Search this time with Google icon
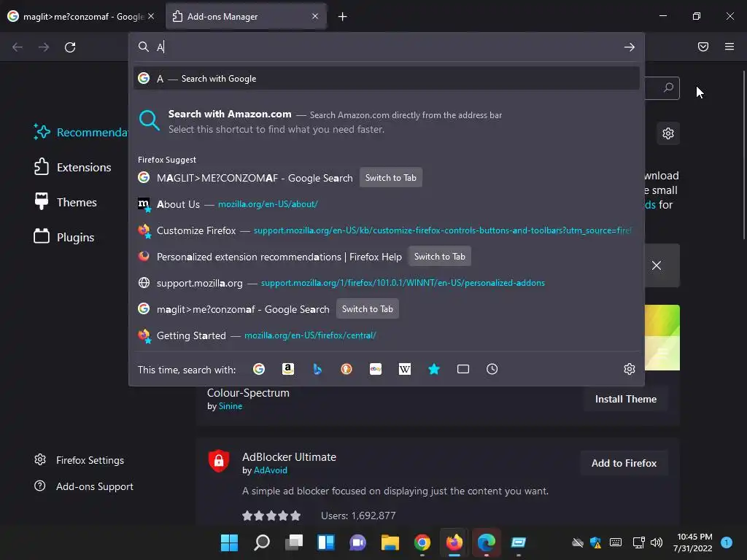This screenshot has width=747, height=560. [259, 369]
